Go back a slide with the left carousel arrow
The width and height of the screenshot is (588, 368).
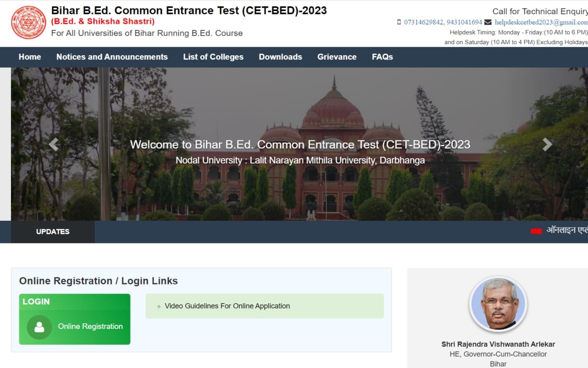(53, 144)
